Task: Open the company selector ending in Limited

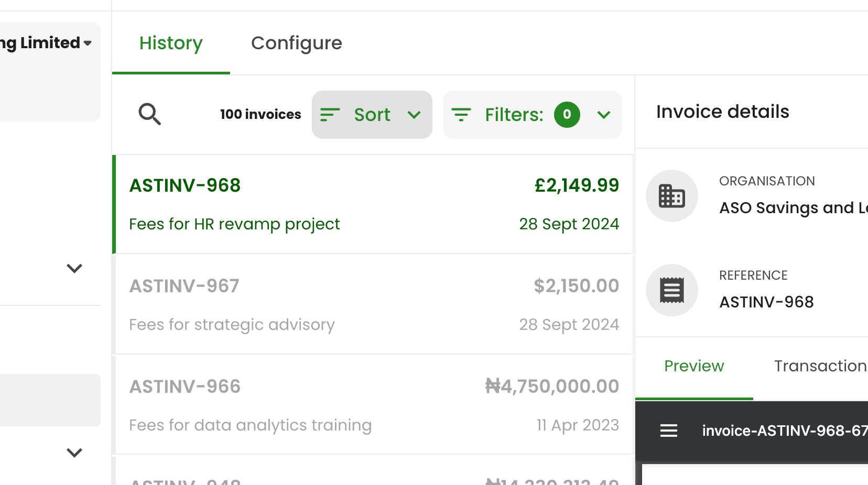Action: pos(46,43)
